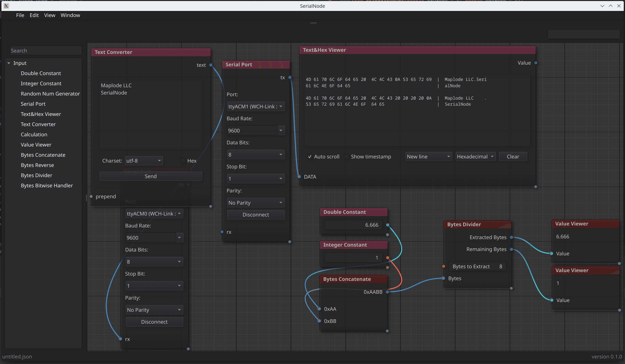
Task: Select the Baud Rate 9600 dropdown
Action: click(x=254, y=130)
